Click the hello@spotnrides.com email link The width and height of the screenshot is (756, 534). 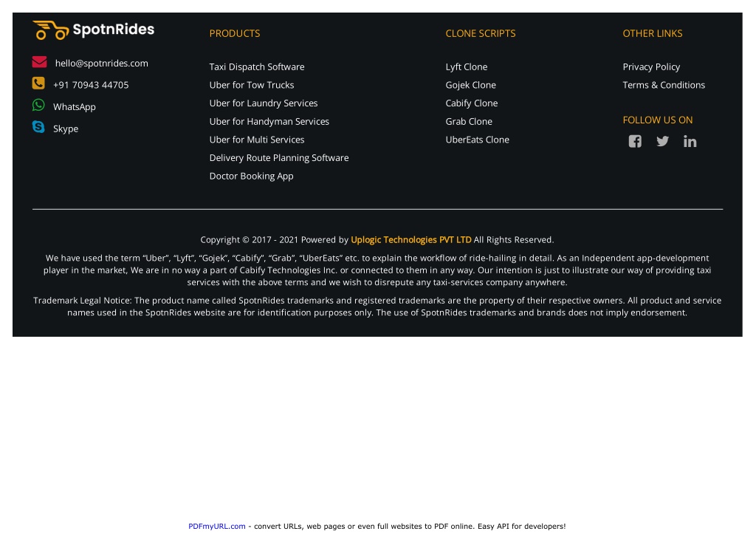[x=102, y=64]
